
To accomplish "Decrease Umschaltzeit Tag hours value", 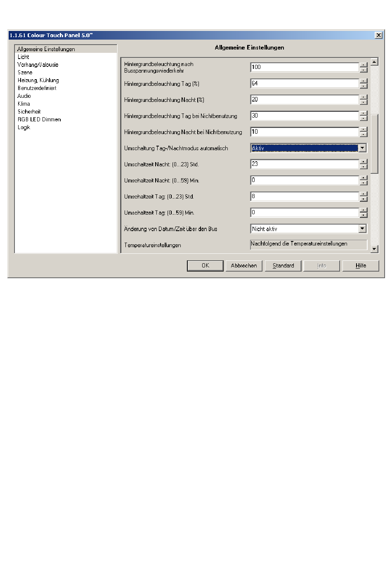I will (x=363, y=199).
